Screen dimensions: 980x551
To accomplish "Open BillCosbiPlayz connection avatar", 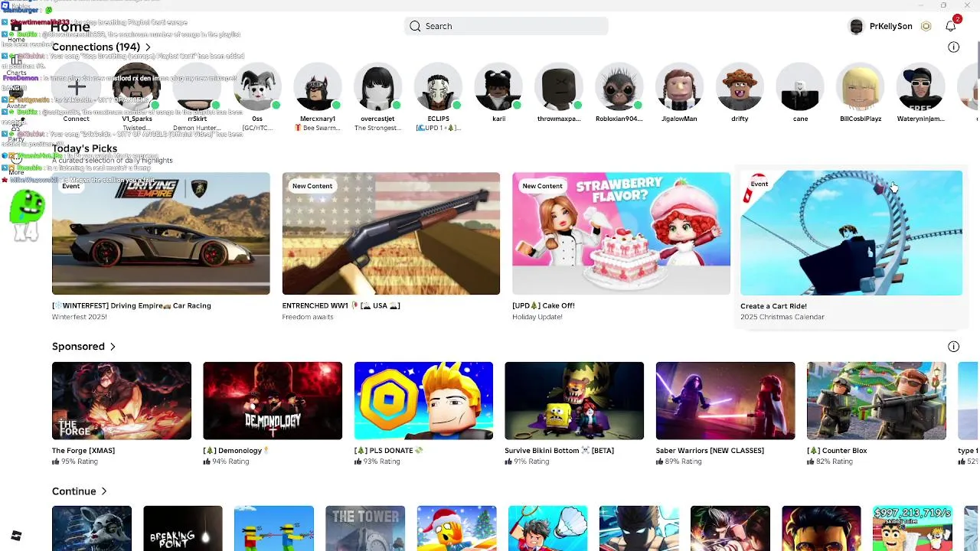I will pyautogui.click(x=861, y=87).
